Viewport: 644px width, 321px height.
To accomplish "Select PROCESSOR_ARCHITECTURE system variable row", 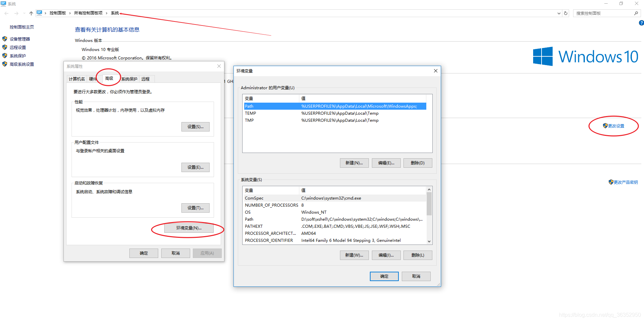I will (335, 233).
